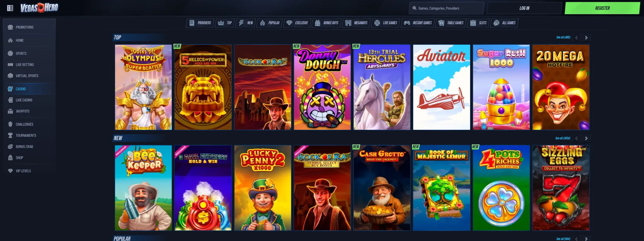Open 4 Pots Riches game
Viewport: 644px width, 241px height.
click(501, 188)
